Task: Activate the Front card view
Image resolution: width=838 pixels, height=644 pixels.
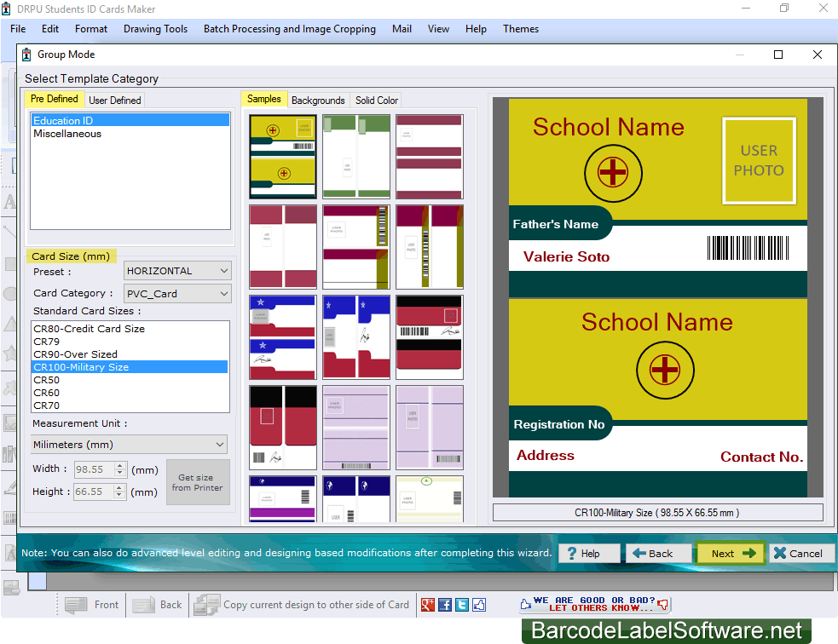Action: click(x=92, y=605)
